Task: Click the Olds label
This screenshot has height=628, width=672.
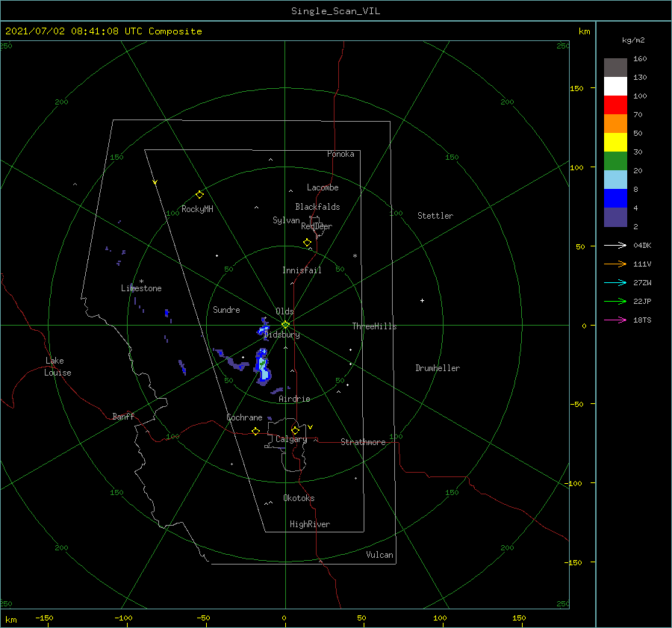Action: coord(284,311)
